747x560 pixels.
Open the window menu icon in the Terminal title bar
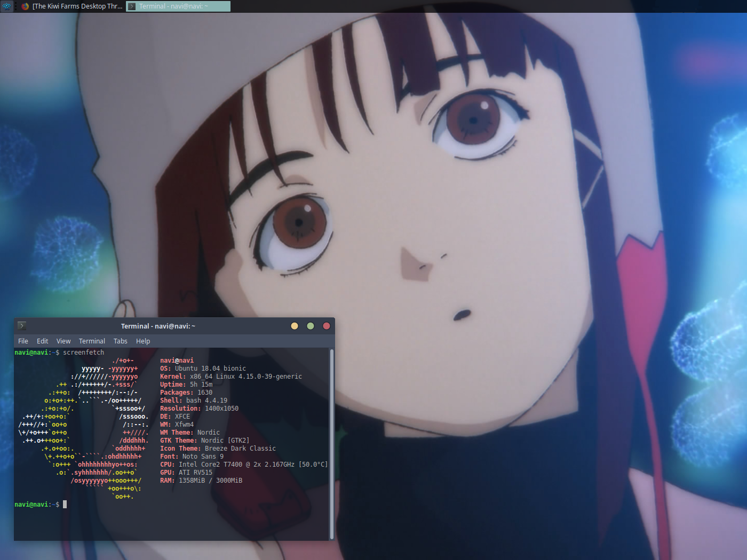coord(22,325)
